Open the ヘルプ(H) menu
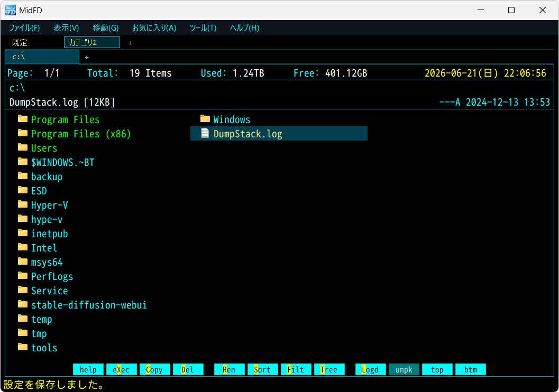Viewport: 559px width, 392px height. [244, 28]
